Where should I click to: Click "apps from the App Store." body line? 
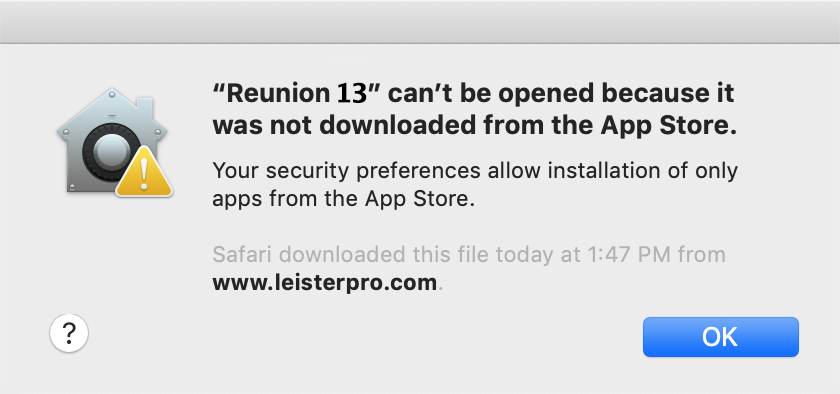pos(344,199)
